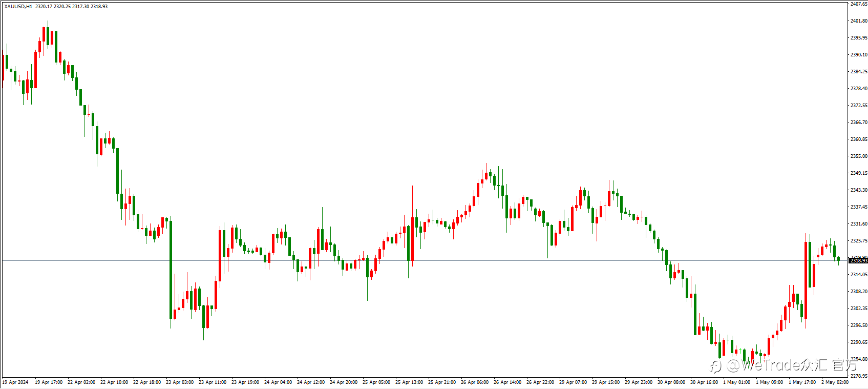The width and height of the screenshot is (868, 389).
Task: Click the 2378.40 price level
Action: pos(859,89)
